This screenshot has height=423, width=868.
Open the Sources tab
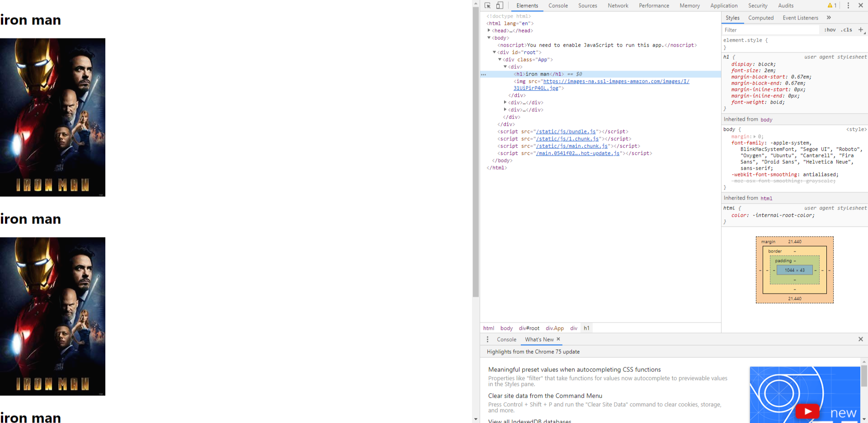(x=587, y=5)
